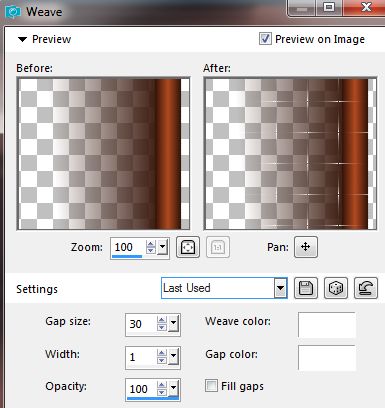This screenshot has width=385, height=408.
Task: Click the fit image to window icon
Action: pyautogui.click(x=188, y=247)
